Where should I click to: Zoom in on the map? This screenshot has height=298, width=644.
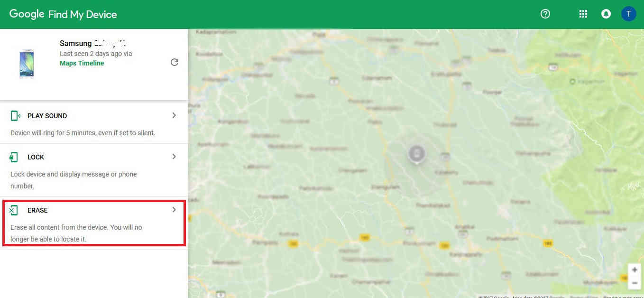tap(635, 270)
